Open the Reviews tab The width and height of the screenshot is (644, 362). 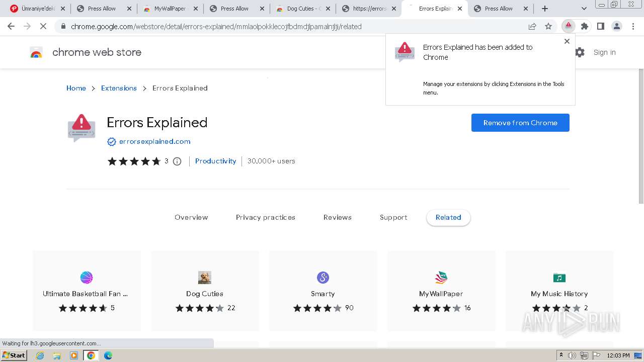(338, 217)
